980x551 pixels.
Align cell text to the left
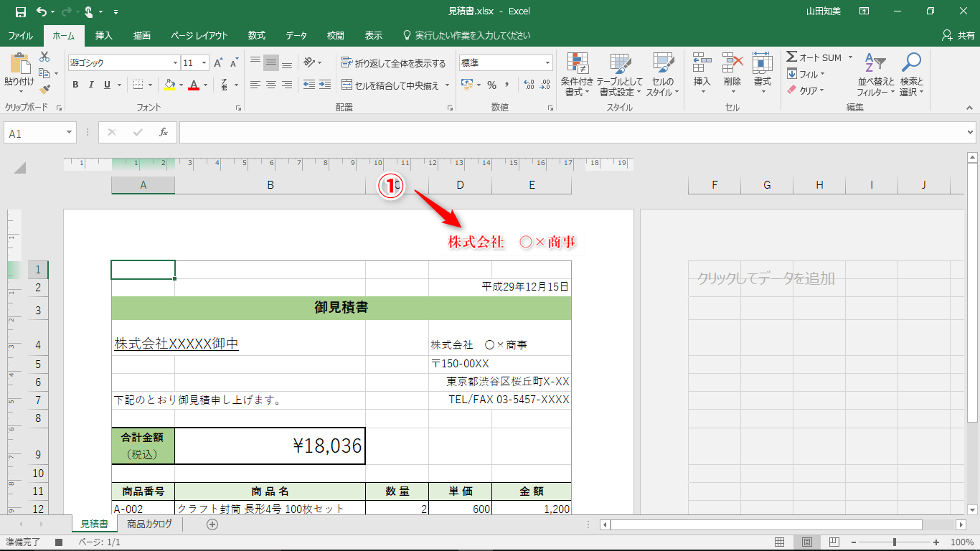pyautogui.click(x=255, y=85)
